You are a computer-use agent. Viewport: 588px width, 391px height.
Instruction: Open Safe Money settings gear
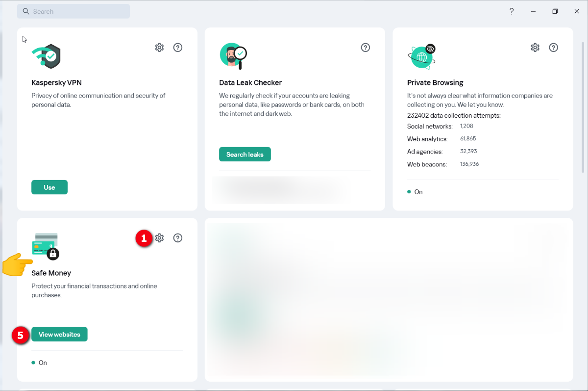(x=159, y=238)
